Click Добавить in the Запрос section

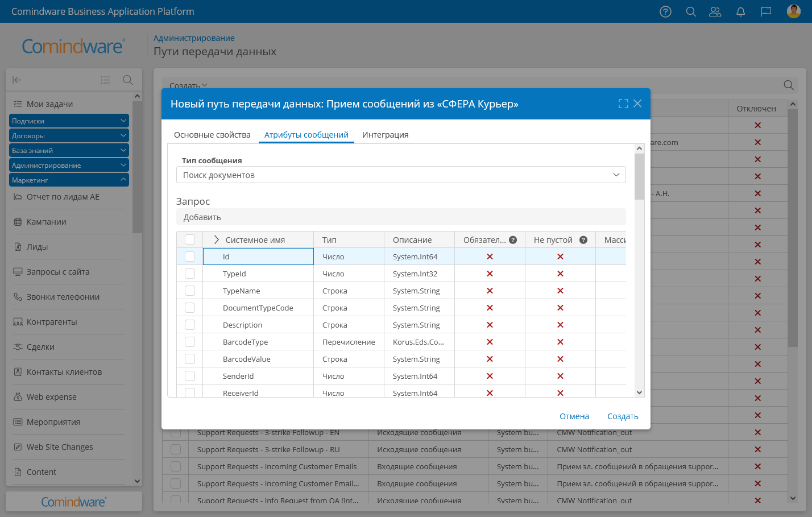[202, 217]
